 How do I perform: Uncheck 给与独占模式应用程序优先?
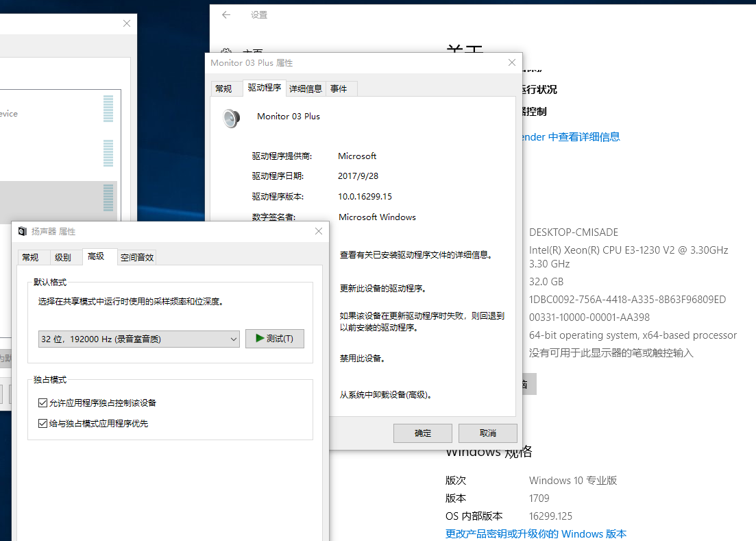(x=42, y=422)
